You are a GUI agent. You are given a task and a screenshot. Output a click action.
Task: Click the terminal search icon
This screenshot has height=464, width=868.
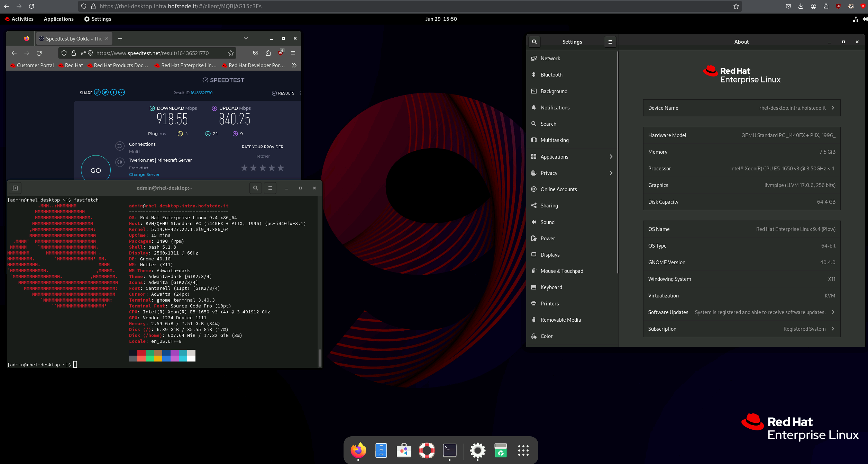[255, 188]
